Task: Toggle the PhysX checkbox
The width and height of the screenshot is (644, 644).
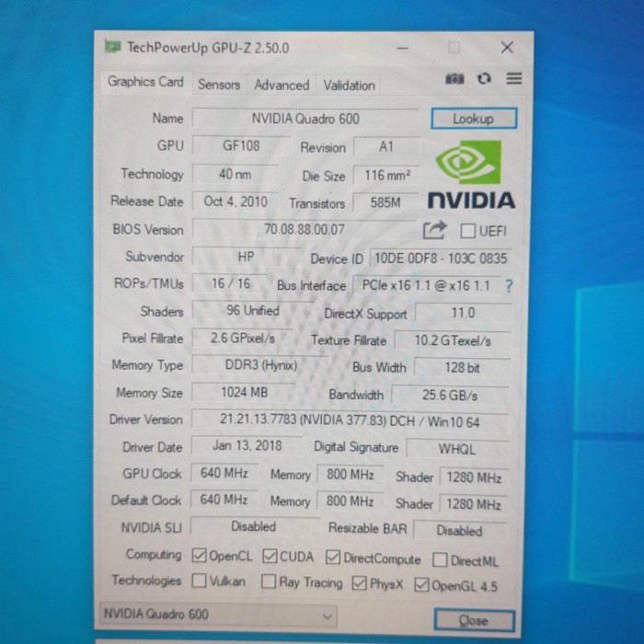Action: [360, 582]
